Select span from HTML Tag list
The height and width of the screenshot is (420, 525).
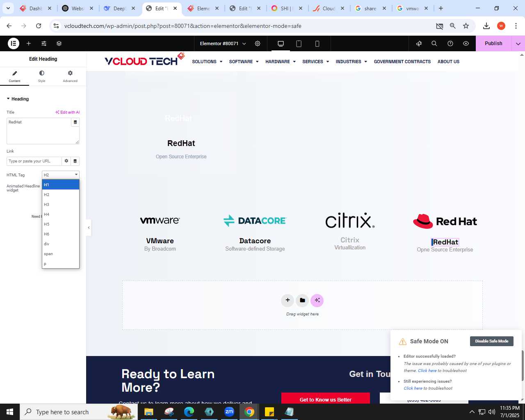tap(61, 254)
